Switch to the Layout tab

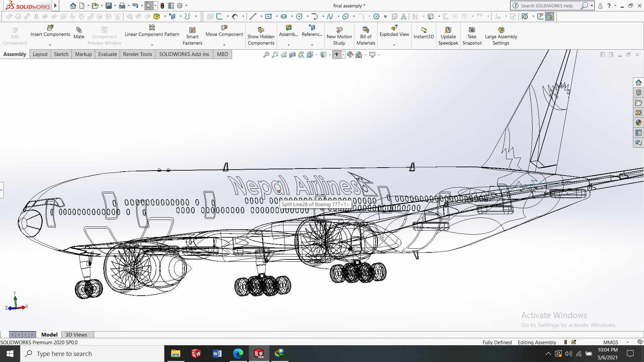[40, 54]
